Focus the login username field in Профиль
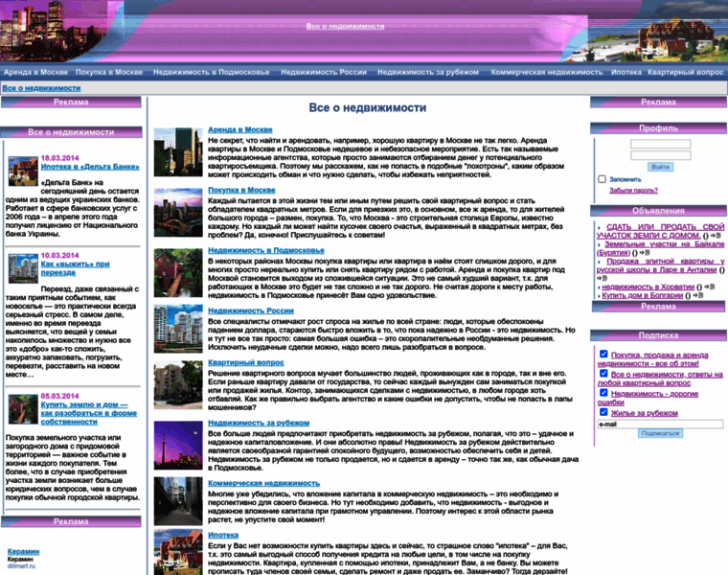 click(660, 144)
